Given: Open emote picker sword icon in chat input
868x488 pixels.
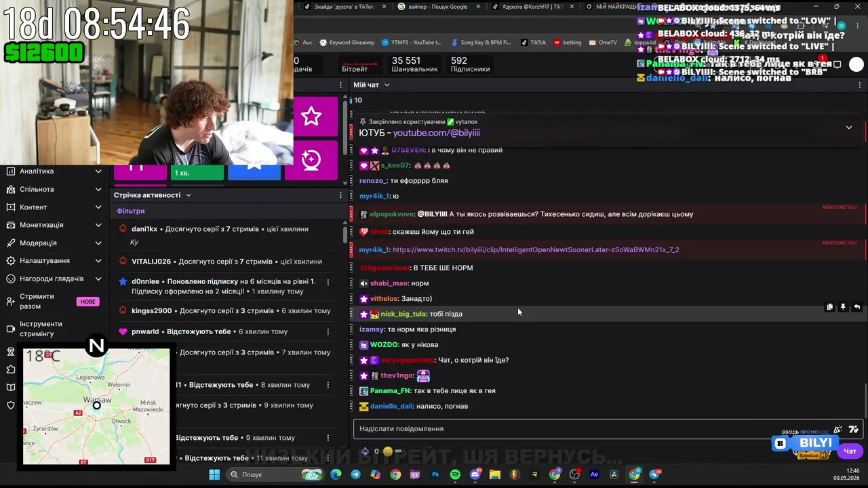Looking at the screenshot, I should tap(837, 429).
